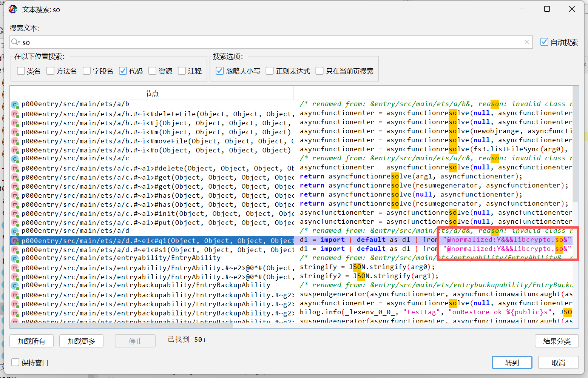This screenshot has width=588, height=378.
Task: Click the method icon beside d.#~e1<#q1 row
Action: (x=15, y=241)
